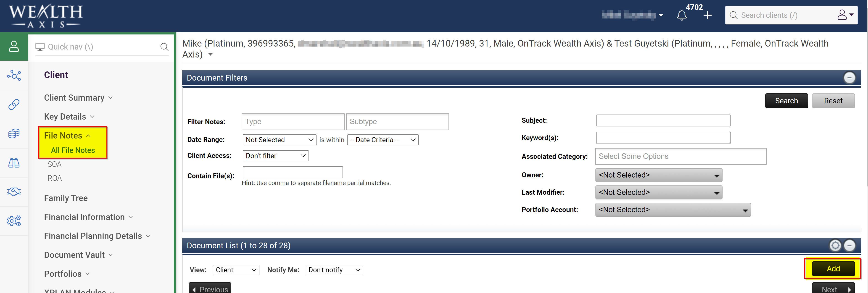Image resolution: width=868 pixels, height=293 pixels.
Task: Collapse the Document Filters panel
Action: [849, 78]
